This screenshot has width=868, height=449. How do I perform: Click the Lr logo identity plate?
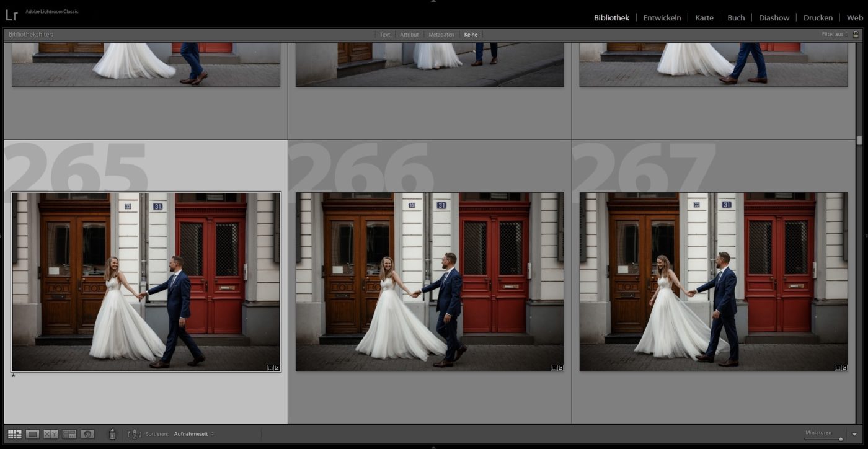pos(11,15)
